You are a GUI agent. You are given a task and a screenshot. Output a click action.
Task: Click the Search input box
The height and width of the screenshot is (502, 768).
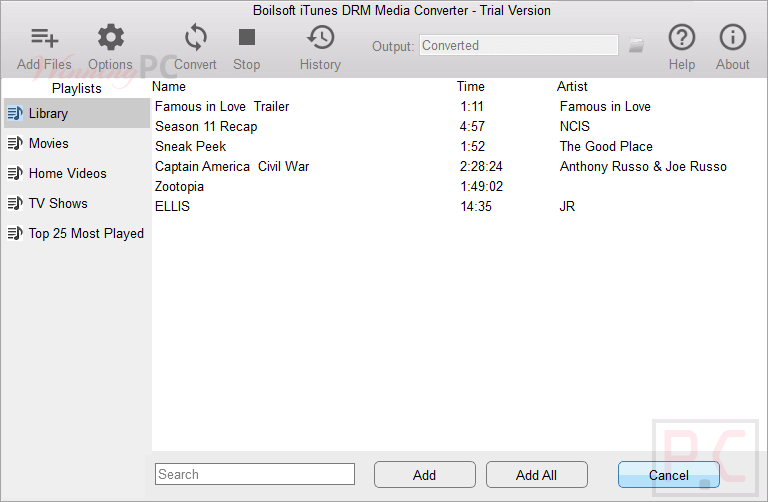pos(255,474)
